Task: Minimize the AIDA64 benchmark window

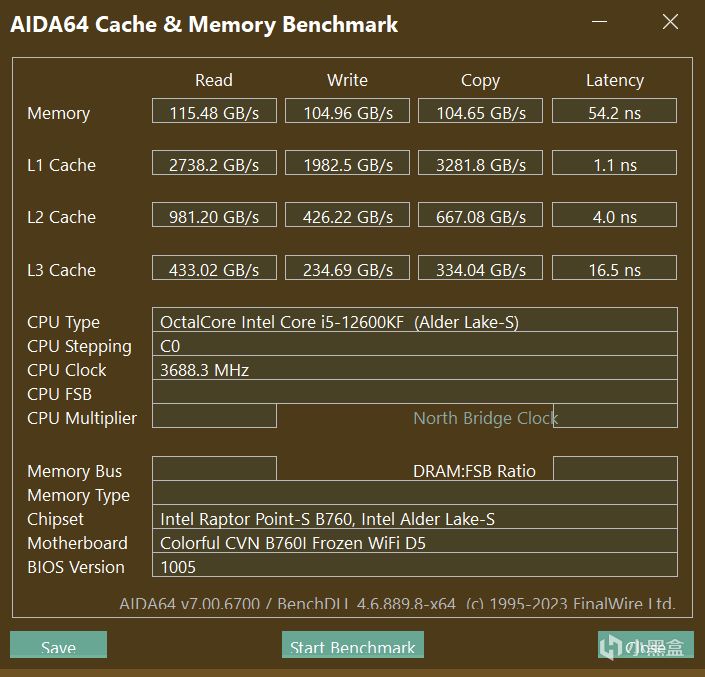Action: [599, 22]
